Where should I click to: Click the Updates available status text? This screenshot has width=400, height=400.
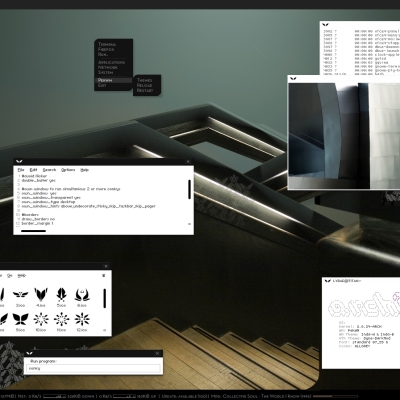(x=184, y=396)
